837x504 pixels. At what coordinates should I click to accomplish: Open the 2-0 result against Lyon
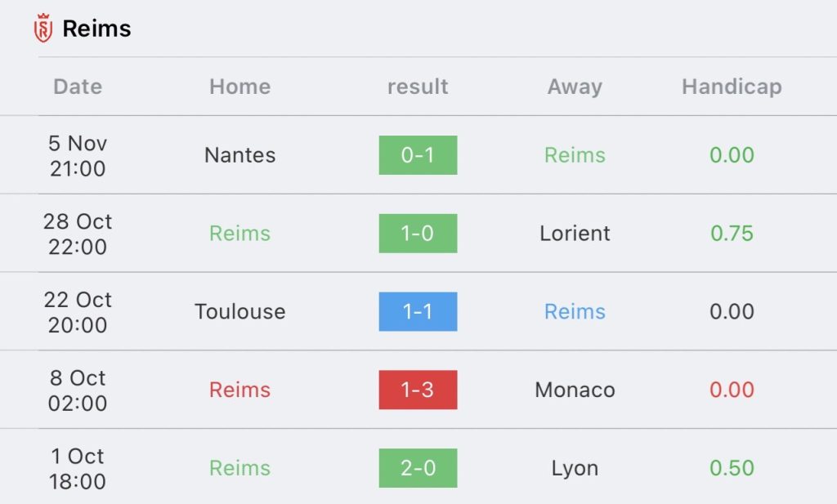[x=418, y=468]
